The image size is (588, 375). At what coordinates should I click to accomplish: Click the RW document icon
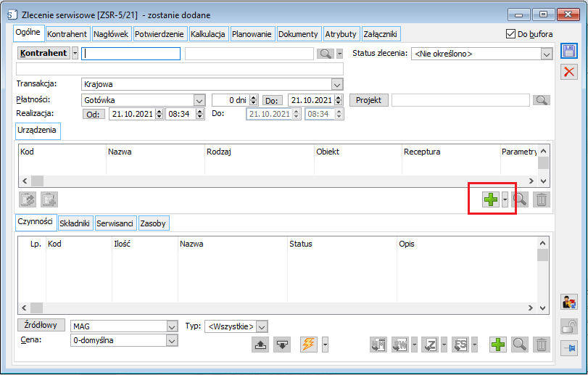(400, 345)
